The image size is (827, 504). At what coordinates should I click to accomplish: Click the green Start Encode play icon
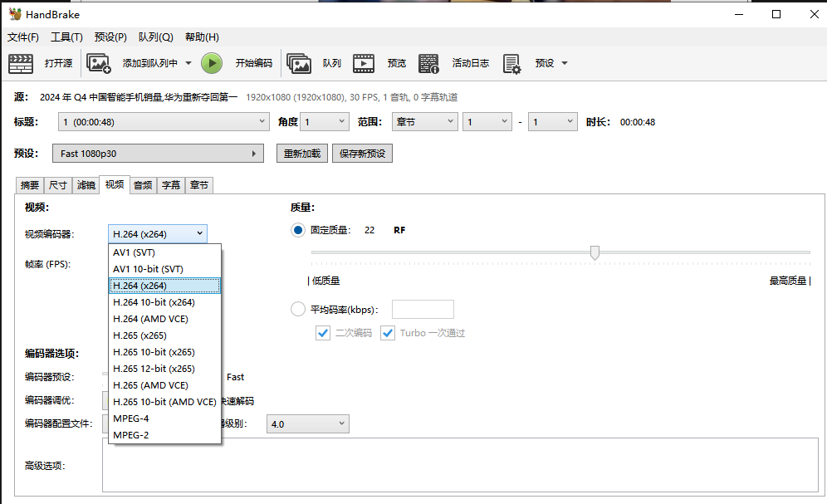pos(212,63)
